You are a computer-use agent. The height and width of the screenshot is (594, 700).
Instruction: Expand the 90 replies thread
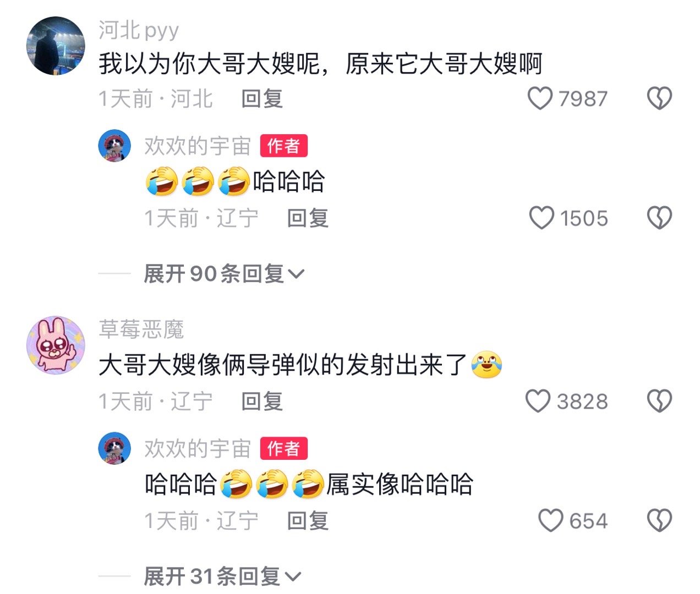[x=224, y=273]
